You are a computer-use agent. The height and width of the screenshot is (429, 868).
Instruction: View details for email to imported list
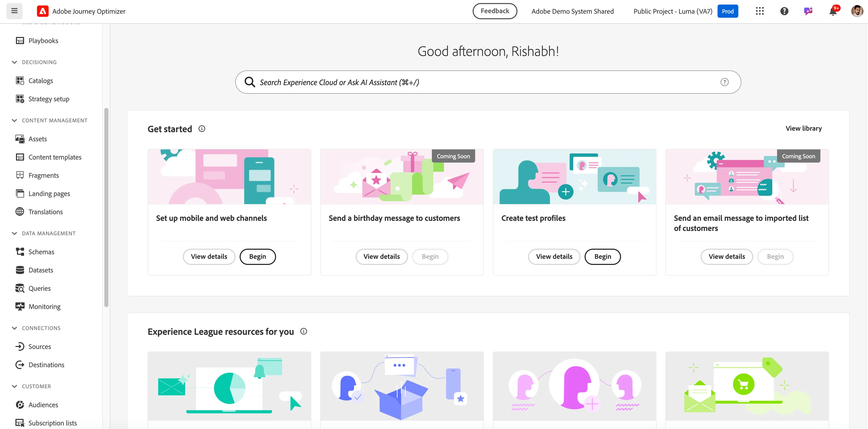(x=726, y=257)
